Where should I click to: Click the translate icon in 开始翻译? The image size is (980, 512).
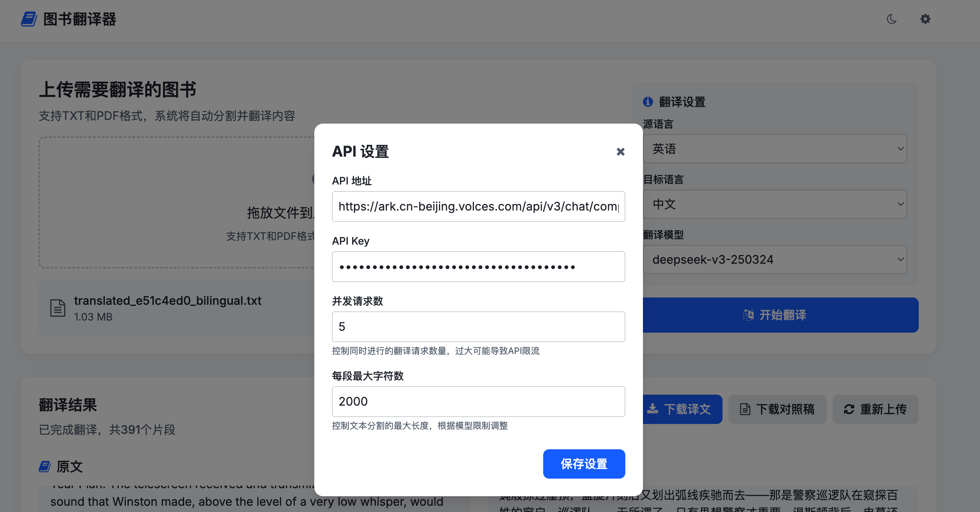(748, 315)
